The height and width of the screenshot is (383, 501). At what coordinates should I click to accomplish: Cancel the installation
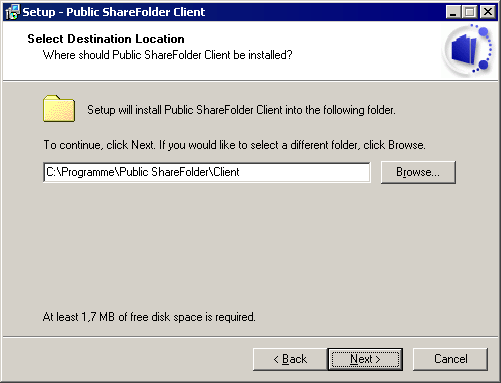pyautogui.click(x=450, y=359)
